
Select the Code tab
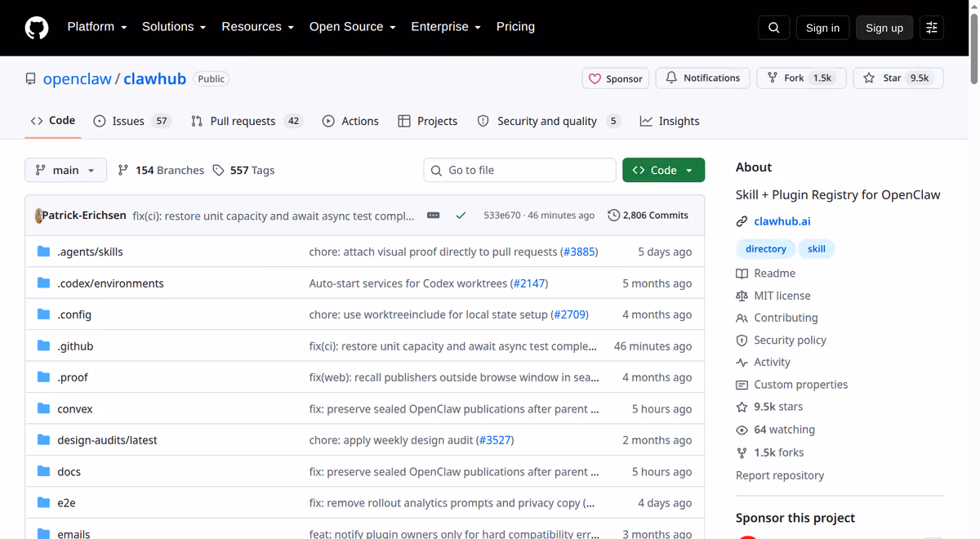53,121
